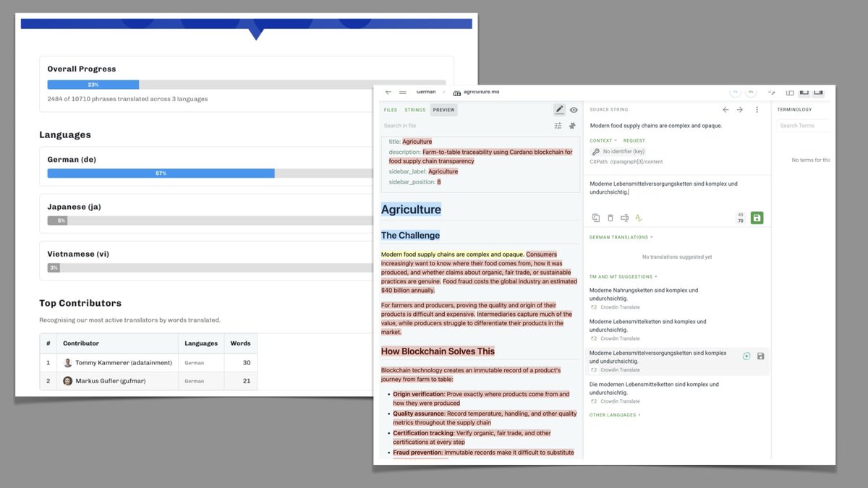Click the copy source icon under the translation
Image resolution: width=868 pixels, height=488 pixels.
pyautogui.click(x=596, y=218)
